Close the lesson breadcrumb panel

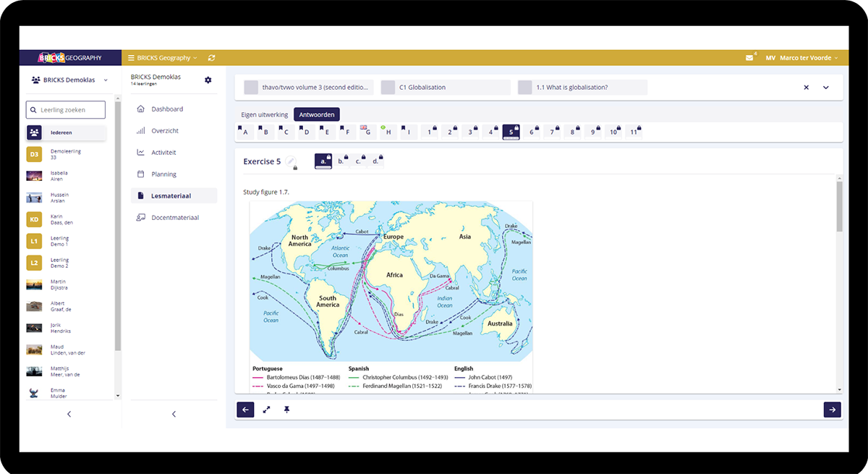[x=806, y=88]
